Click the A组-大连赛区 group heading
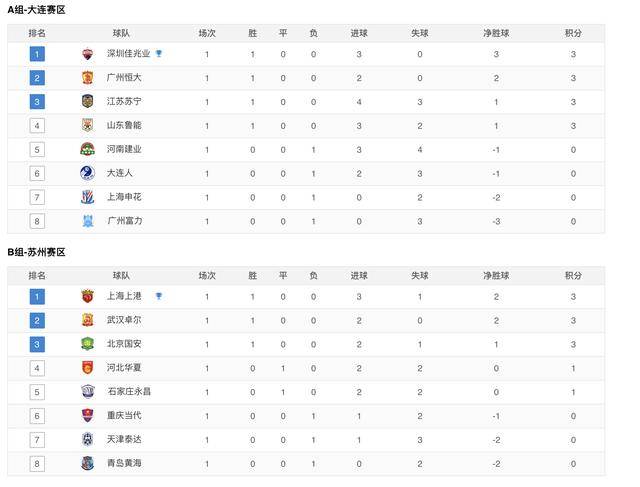This screenshot has height=487, width=640. [36, 10]
